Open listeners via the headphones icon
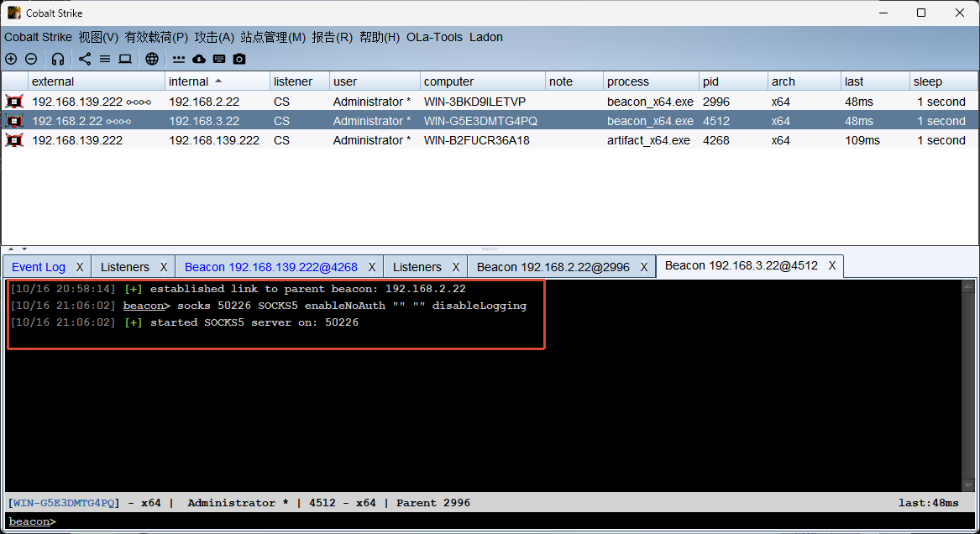This screenshot has height=534, width=980. (x=58, y=59)
